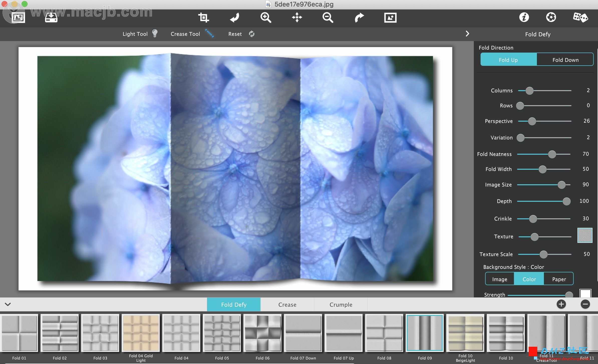Click the folded hydrangea image canvas
The image size is (598, 364).
(x=235, y=168)
